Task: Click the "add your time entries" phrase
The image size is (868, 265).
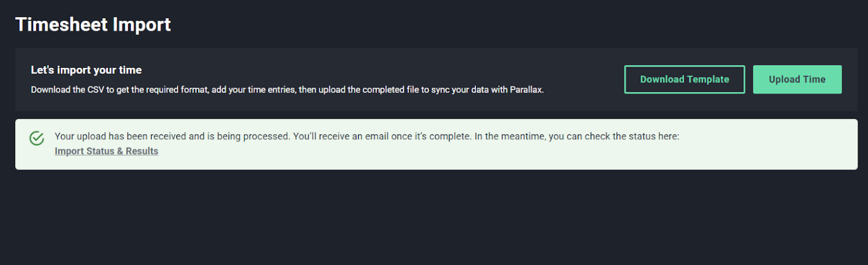Action: (x=253, y=90)
